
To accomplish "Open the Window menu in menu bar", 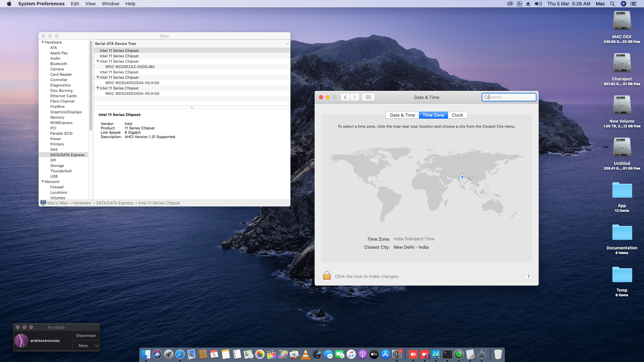I will pyautogui.click(x=110, y=4).
